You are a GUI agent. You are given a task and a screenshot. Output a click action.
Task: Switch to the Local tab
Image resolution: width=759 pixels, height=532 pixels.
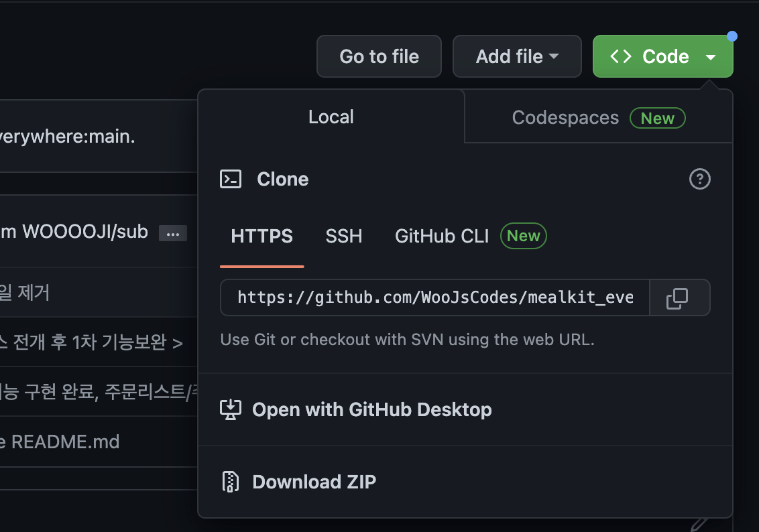[x=331, y=117]
